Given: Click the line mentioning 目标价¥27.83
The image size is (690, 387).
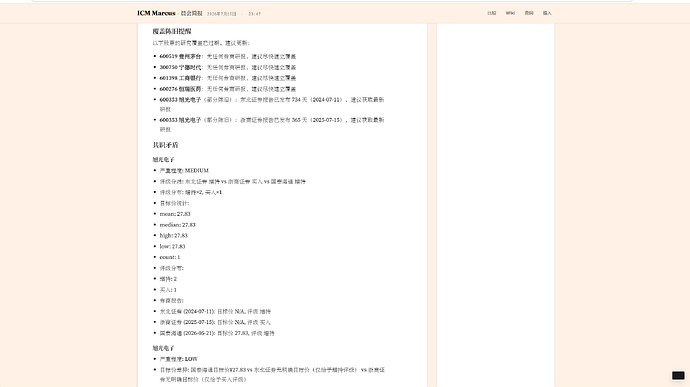Looking at the screenshot, I should coord(272,375).
